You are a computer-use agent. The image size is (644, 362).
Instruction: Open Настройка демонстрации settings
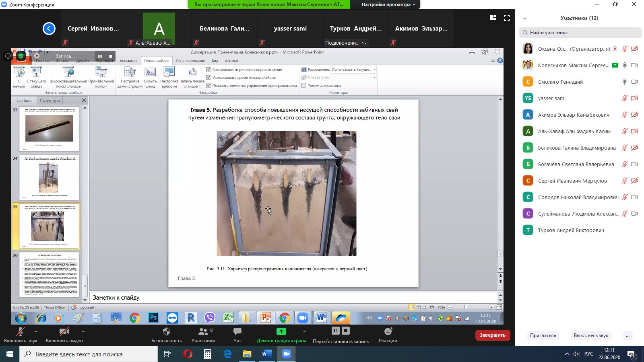point(130,78)
